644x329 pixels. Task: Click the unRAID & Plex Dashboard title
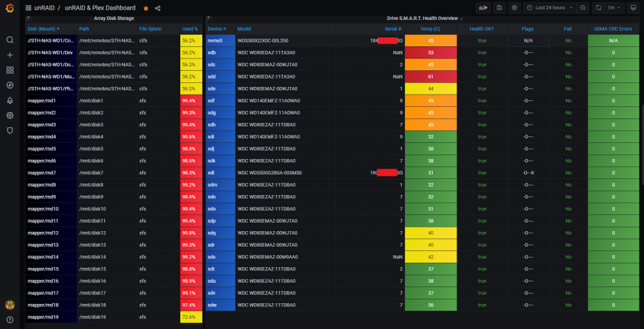(100, 8)
